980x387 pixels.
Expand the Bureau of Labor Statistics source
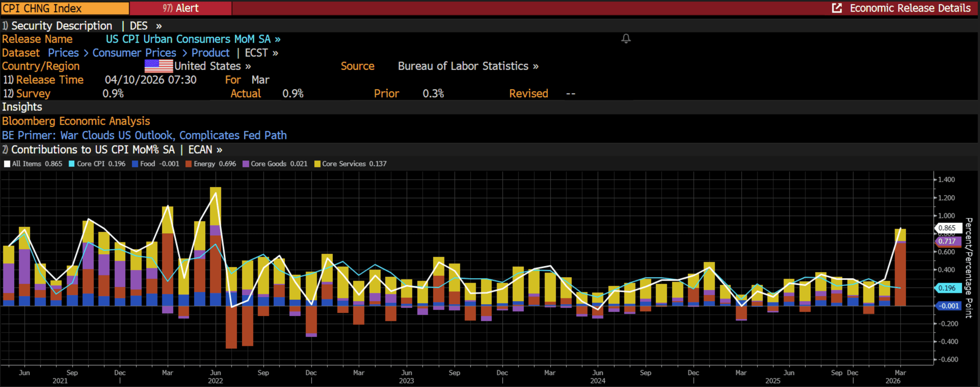coord(468,66)
